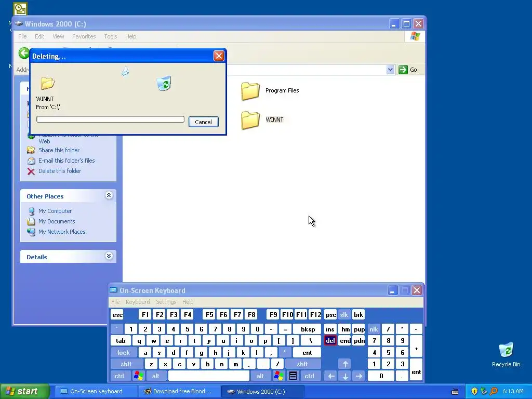This screenshot has width=532, height=399.
Task: Click Delete this folder link
Action: click(60, 171)
